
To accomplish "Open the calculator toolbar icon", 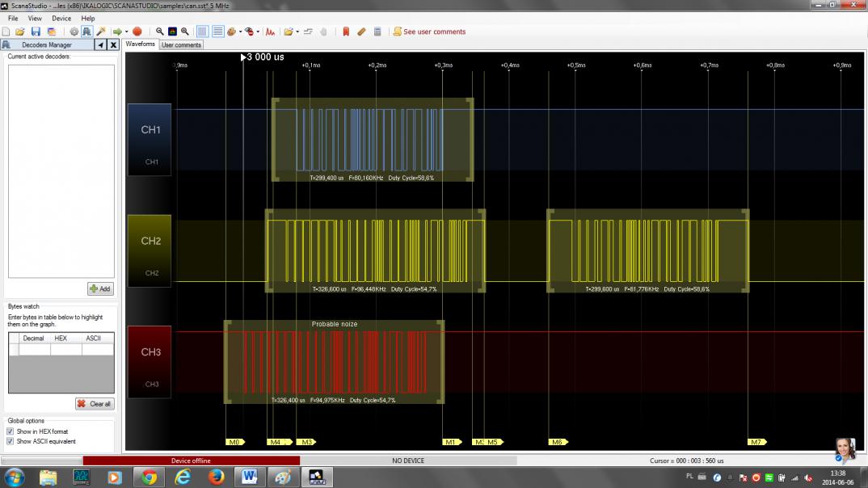I will [377, 32].
